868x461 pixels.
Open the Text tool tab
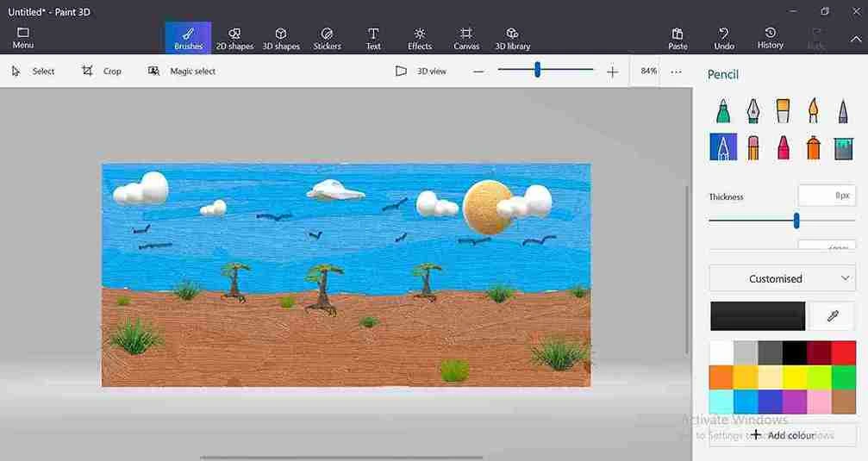coord(373,38)
